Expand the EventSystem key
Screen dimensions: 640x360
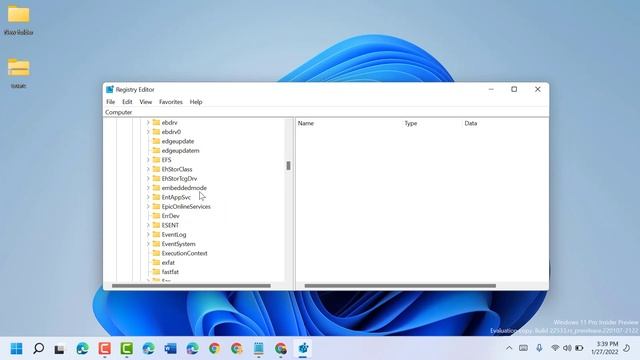point(148,244)
